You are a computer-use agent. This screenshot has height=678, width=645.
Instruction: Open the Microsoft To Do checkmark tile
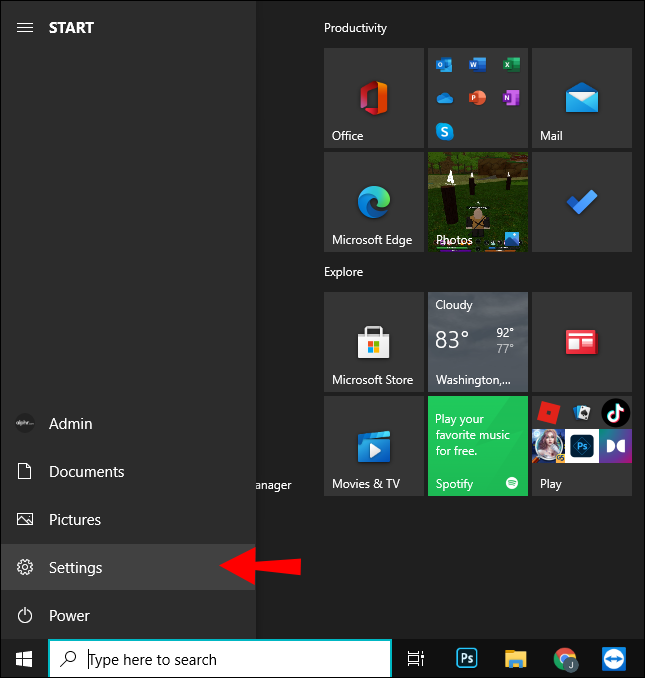tap(582, 202)
